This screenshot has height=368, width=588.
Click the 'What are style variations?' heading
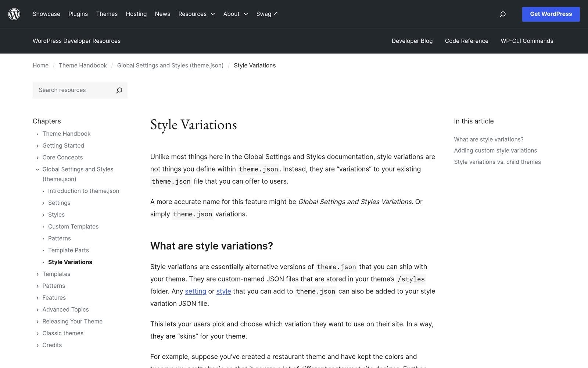click(x=212, y=246)
